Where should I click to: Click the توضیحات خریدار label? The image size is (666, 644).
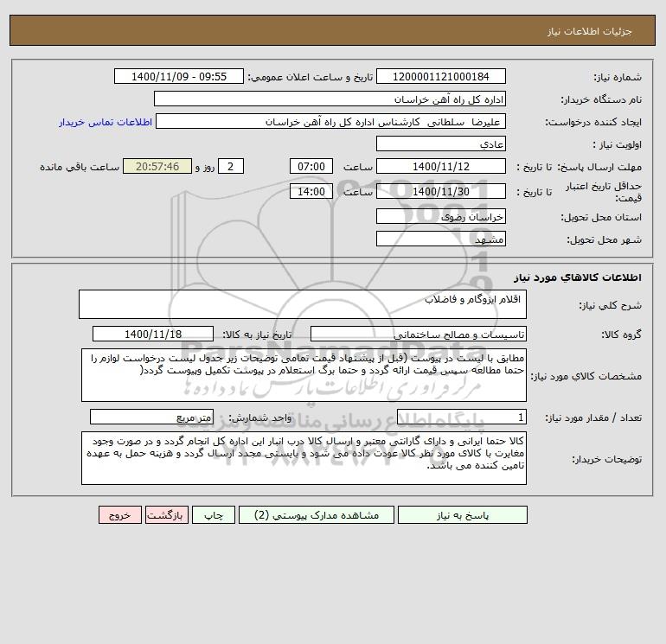pyautogui.click(x=606, y=459)
